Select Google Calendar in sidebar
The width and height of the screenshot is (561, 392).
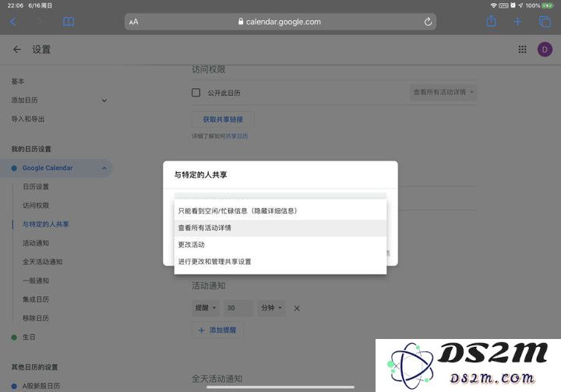pyautogui.click(x=48, y=168)
